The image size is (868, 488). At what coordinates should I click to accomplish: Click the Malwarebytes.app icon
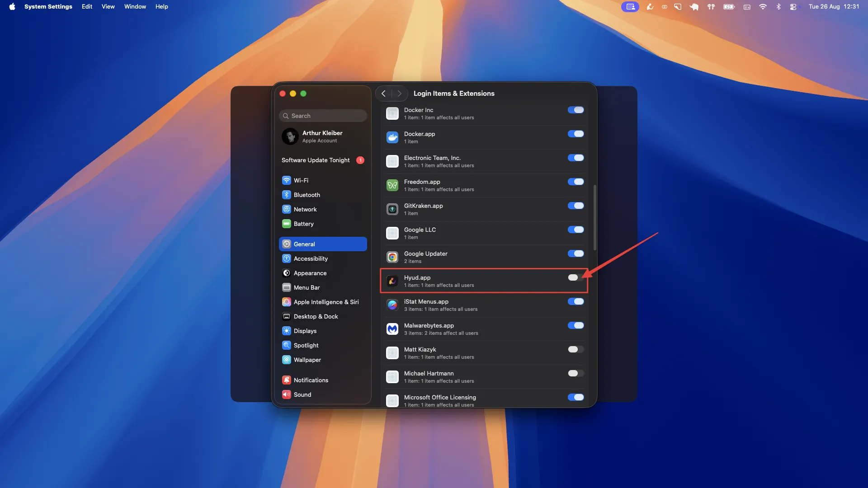pos(392,329)
